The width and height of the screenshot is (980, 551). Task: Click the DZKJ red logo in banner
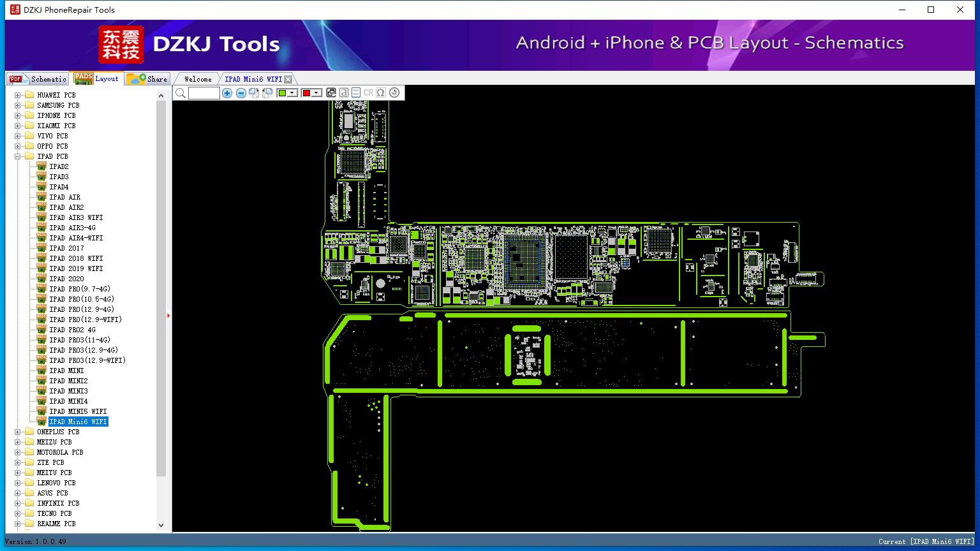pyautogui.click(x=121, y=44)
